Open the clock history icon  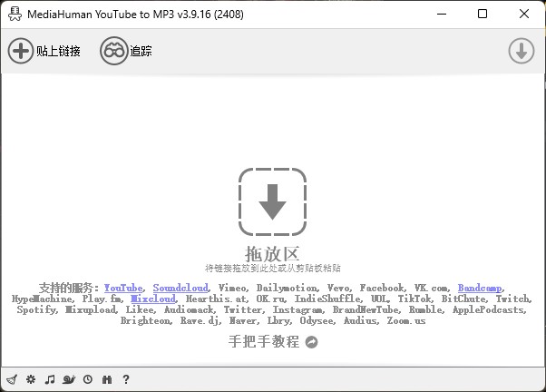point(88,379)
